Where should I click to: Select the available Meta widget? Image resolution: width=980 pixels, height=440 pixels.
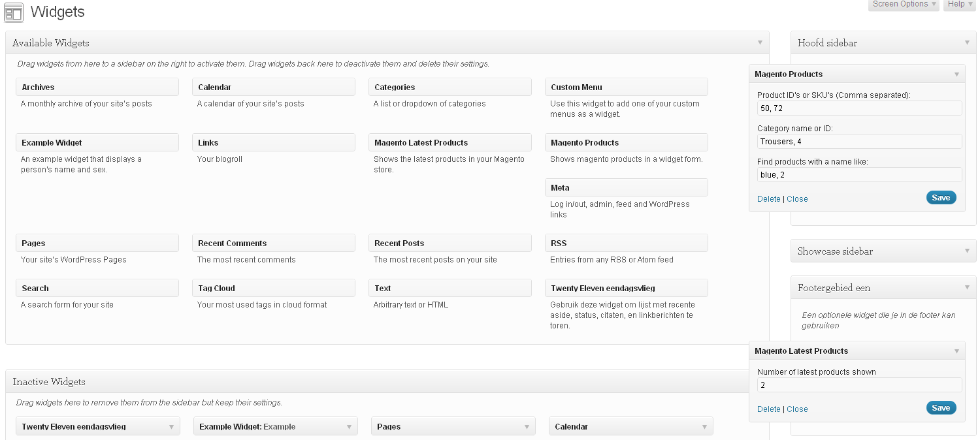627,187
